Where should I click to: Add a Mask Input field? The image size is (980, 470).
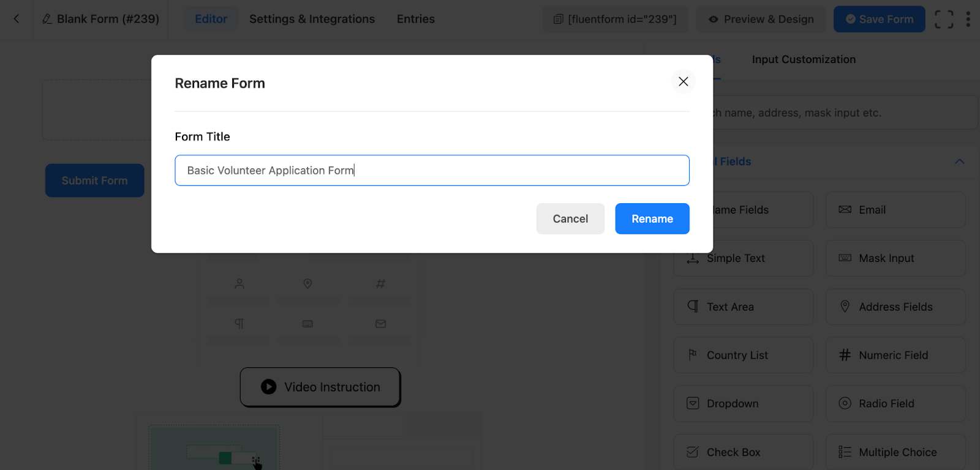[895, 258]
